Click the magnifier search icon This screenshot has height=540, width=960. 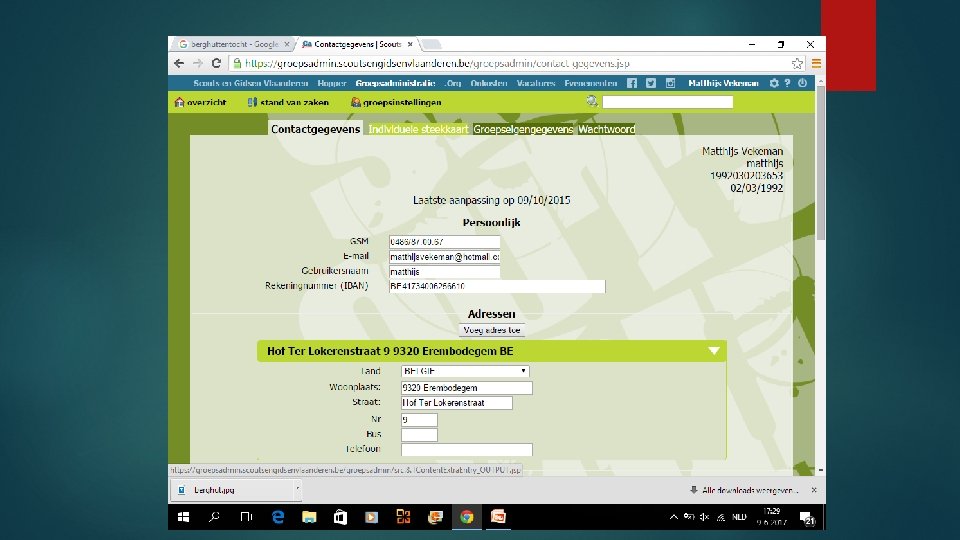(592, 102)
